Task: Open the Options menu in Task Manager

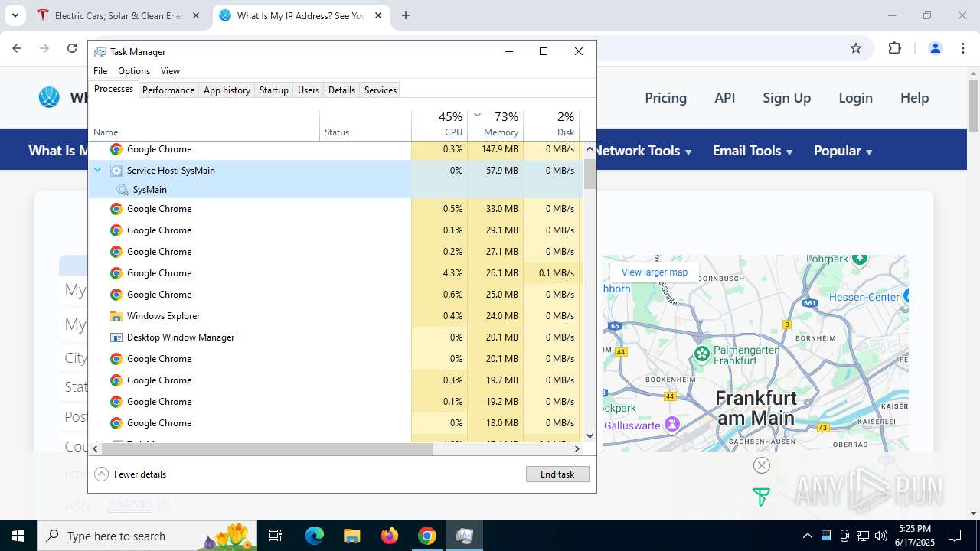Action: (x=134, y=71)
